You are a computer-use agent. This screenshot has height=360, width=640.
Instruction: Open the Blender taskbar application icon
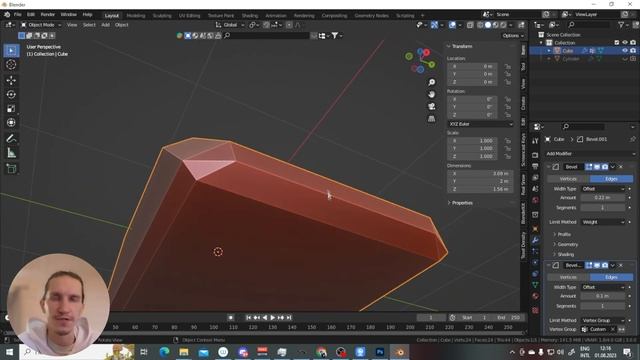(399, 352)
